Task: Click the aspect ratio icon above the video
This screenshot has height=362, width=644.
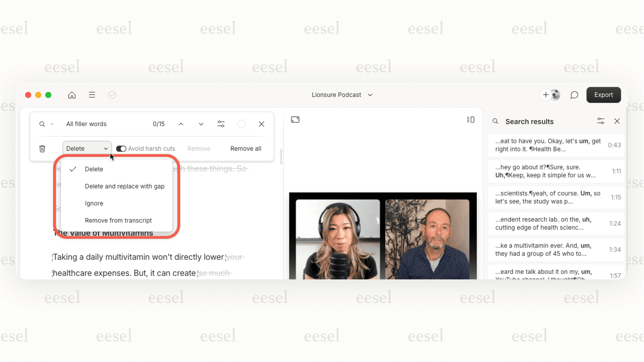Action: tap(295, 119)
